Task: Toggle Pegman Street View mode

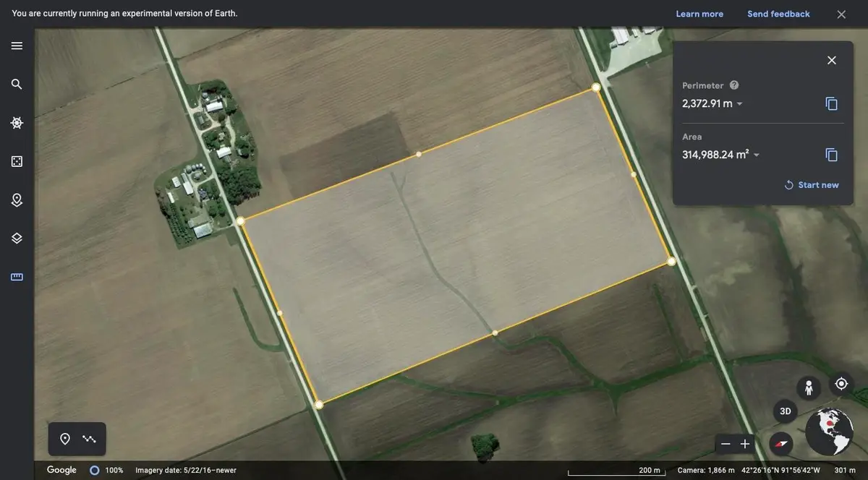Action: tap(808, 387)
